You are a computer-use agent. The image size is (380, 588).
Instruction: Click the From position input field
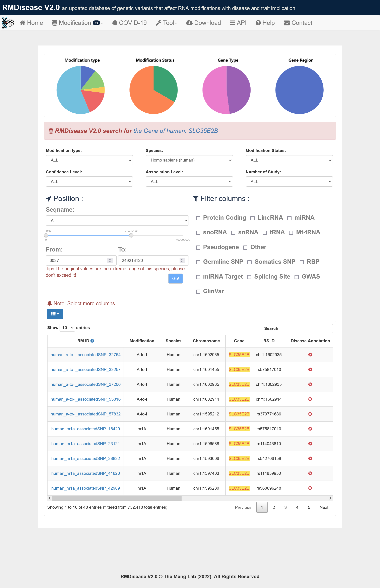(81, 261)
